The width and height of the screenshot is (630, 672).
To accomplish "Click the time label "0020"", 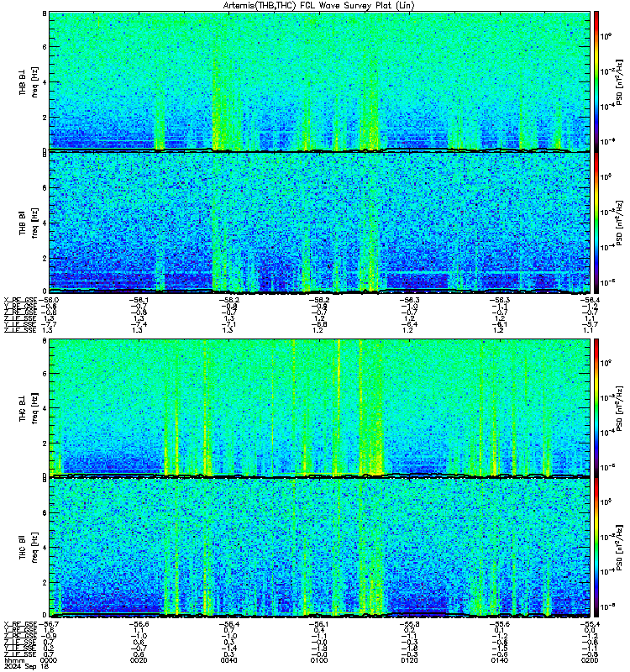I will click(139, 660).
